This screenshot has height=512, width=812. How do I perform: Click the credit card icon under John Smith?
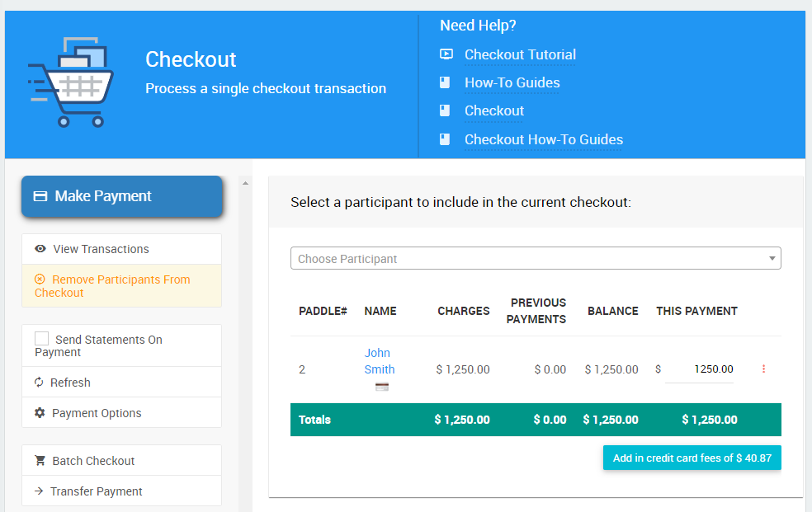coord(381,387)
